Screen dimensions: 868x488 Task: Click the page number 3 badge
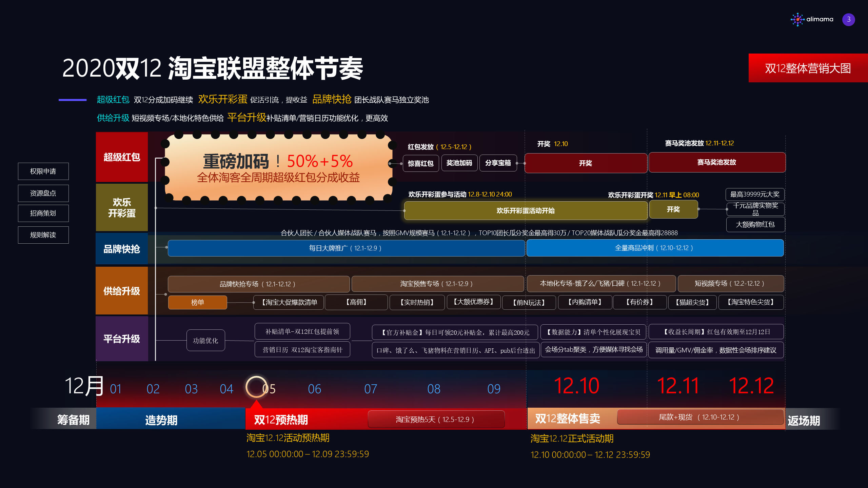point(848,19)
